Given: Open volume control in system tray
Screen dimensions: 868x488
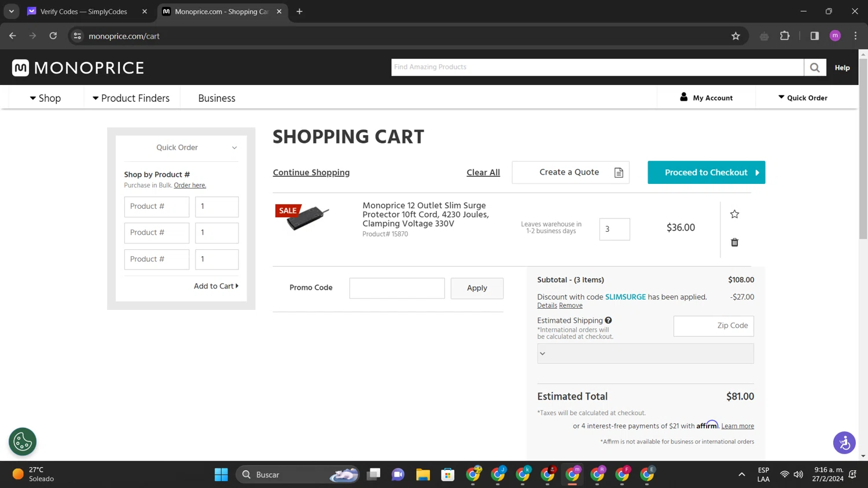Looking at the screenshot, I should (x=799, y=475).
